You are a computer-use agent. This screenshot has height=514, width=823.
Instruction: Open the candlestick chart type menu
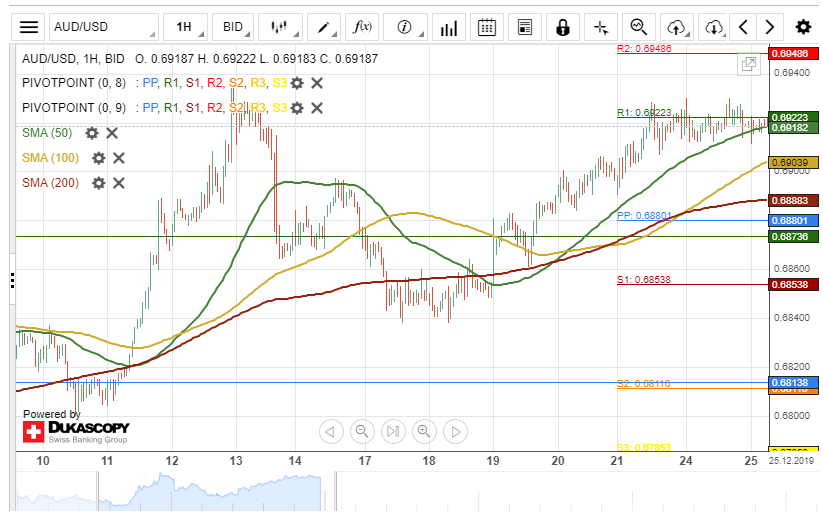(x=279, y=27)
